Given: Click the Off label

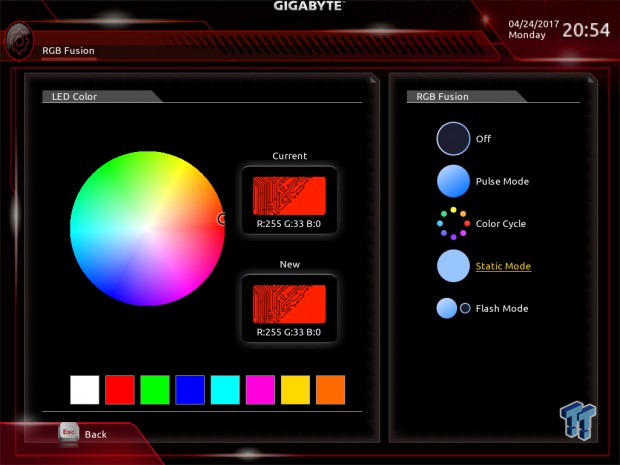Looking at the screenshot, I should coord(483,139).
